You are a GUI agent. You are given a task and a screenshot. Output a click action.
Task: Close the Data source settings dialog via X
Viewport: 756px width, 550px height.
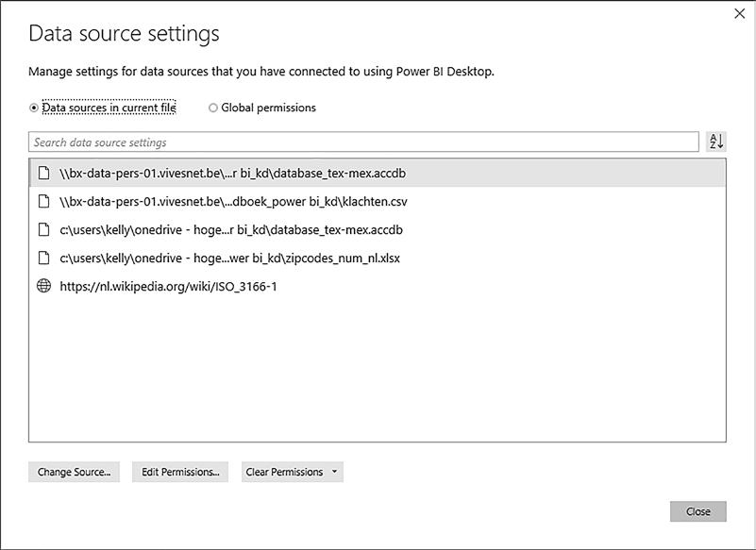click(739, 13)
